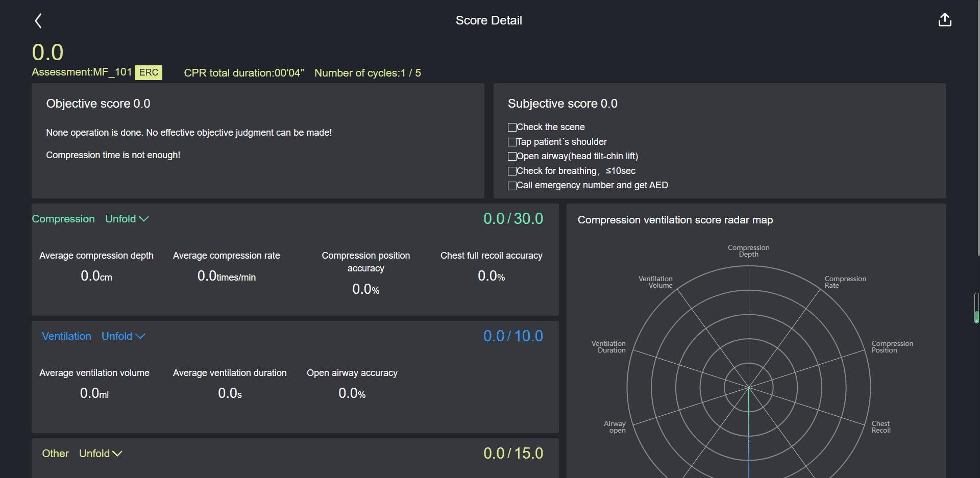Click the back arrow to return
Image resolution: width=980 pixels, height=478 pixels.
click(x=38, y=20)
